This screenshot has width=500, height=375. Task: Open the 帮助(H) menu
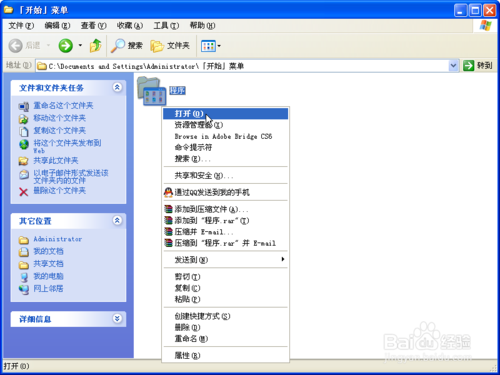click(202, 25)
